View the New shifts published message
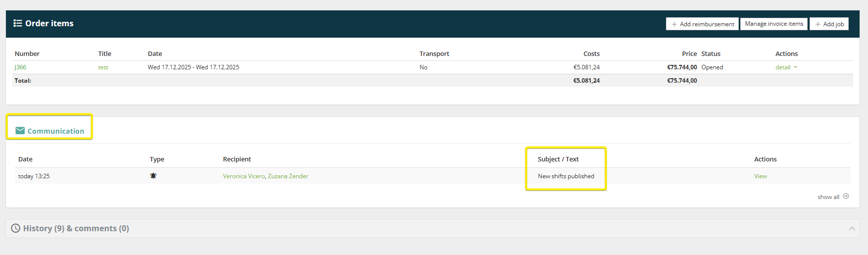868x255 pixels. (x=760, y=176)
